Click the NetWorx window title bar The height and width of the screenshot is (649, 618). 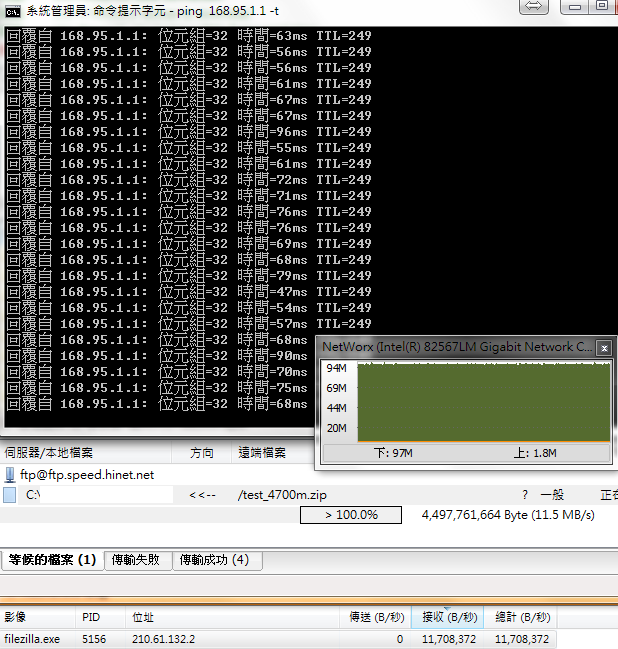pyautogui.click(x=457, y=347)
